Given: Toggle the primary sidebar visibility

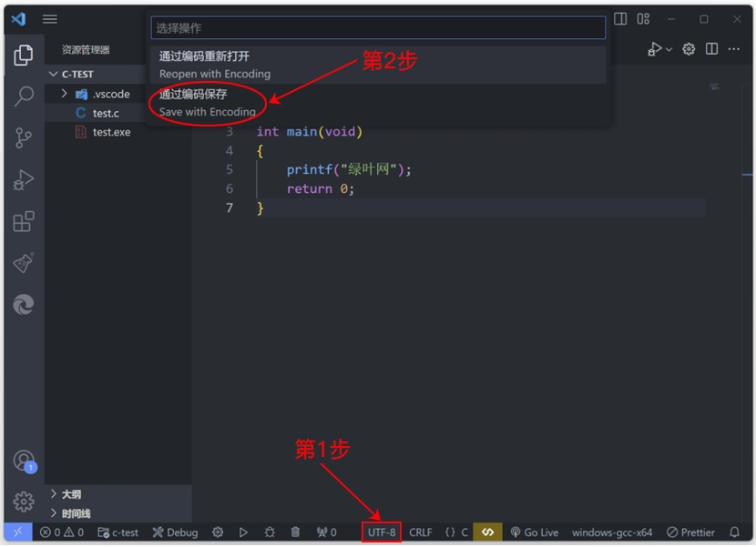Looking at the screenshot, I should point(620,17).
